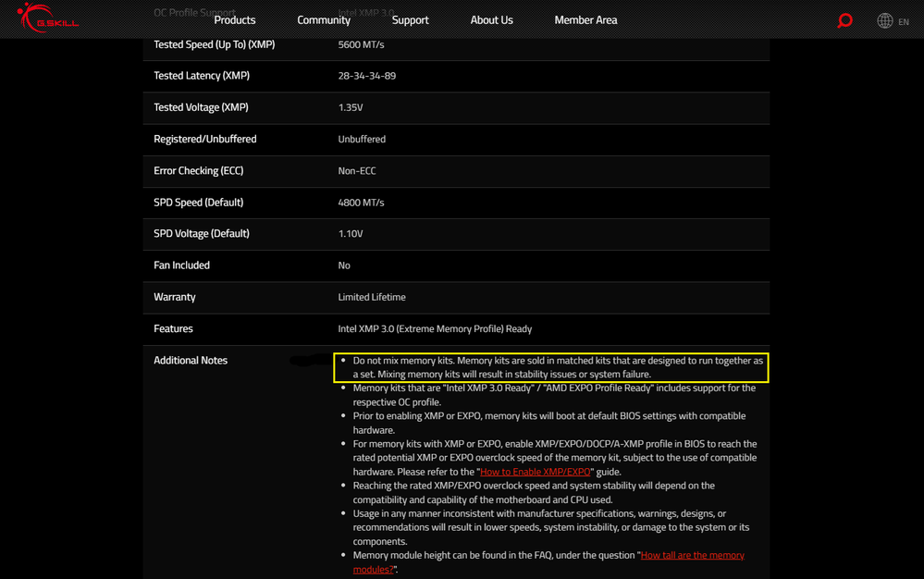Click the Features label
The width and height of the screenshot is (924, 579).
173,329
